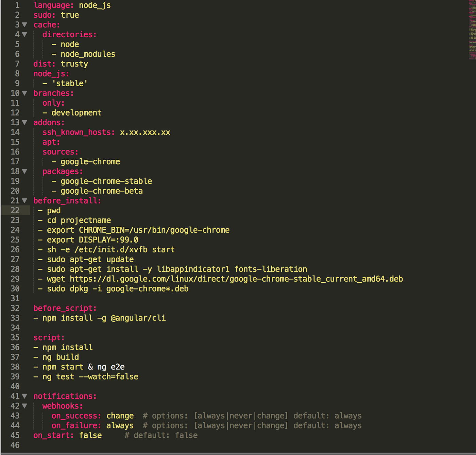
Task: Click the value 'node_js' on line 1
Action: pos(95,5)
